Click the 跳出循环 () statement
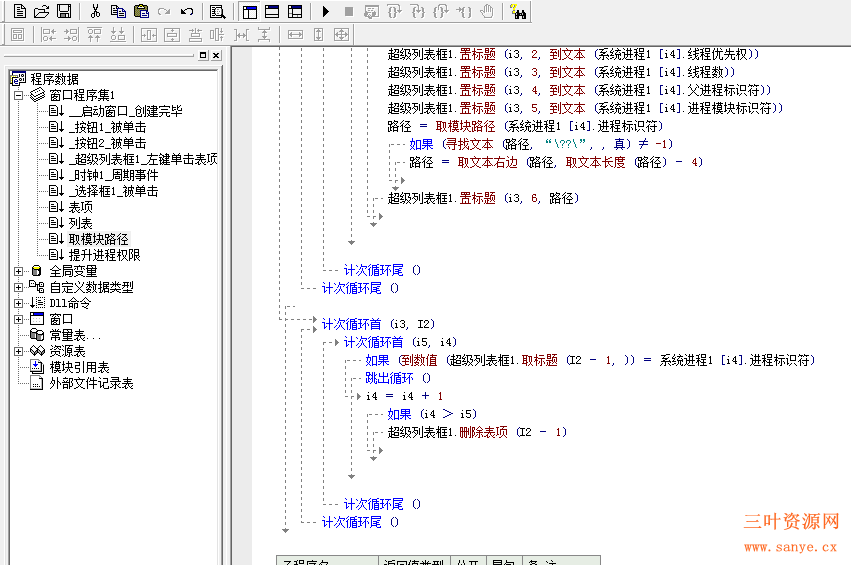Viewport: 851px width, 565px height. [x=398, y=378]
